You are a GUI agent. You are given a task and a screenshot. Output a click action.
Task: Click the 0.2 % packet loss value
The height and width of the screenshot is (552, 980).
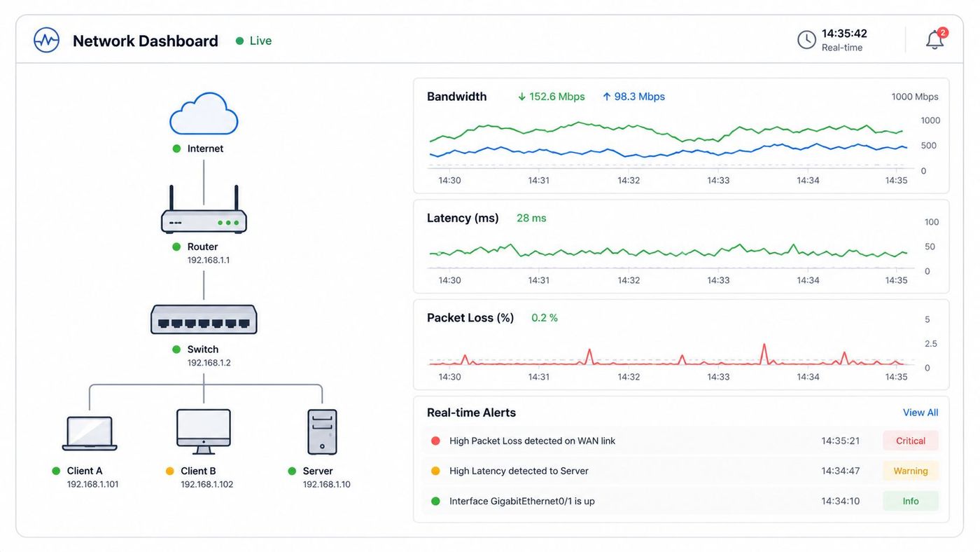545,317
